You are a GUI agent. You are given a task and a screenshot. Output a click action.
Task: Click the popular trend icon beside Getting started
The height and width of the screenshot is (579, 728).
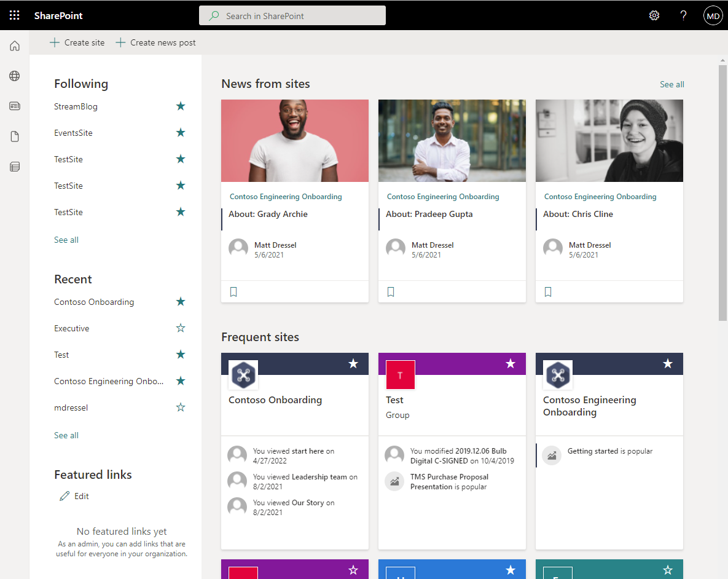[552, 455]
